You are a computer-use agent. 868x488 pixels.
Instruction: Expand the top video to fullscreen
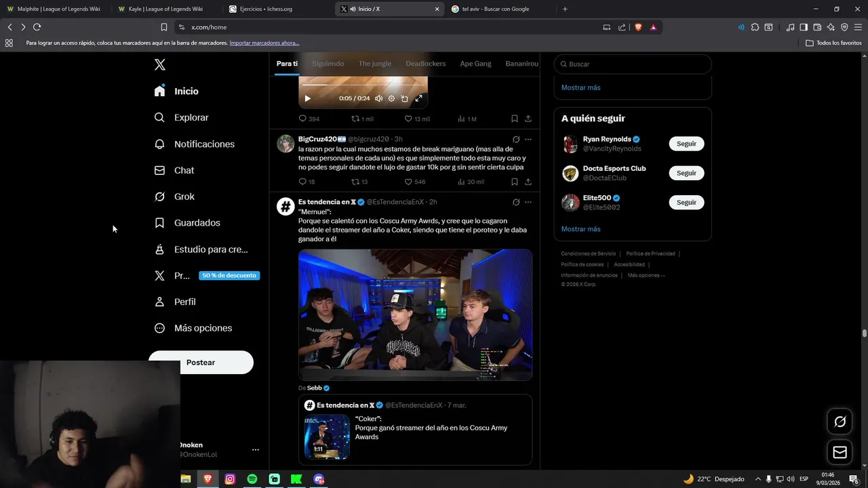(418, 98)
